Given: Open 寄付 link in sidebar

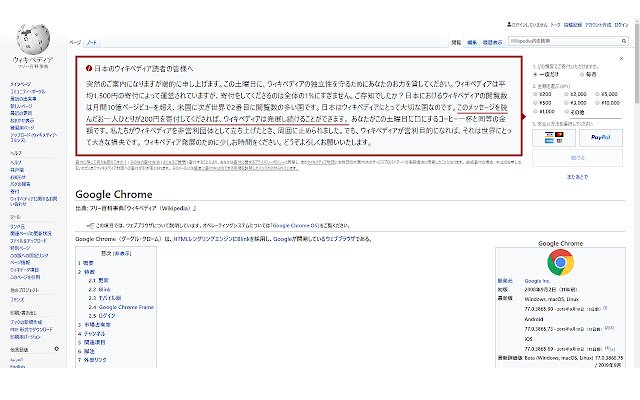Looking at the screenshot, I should pos(15,191).
